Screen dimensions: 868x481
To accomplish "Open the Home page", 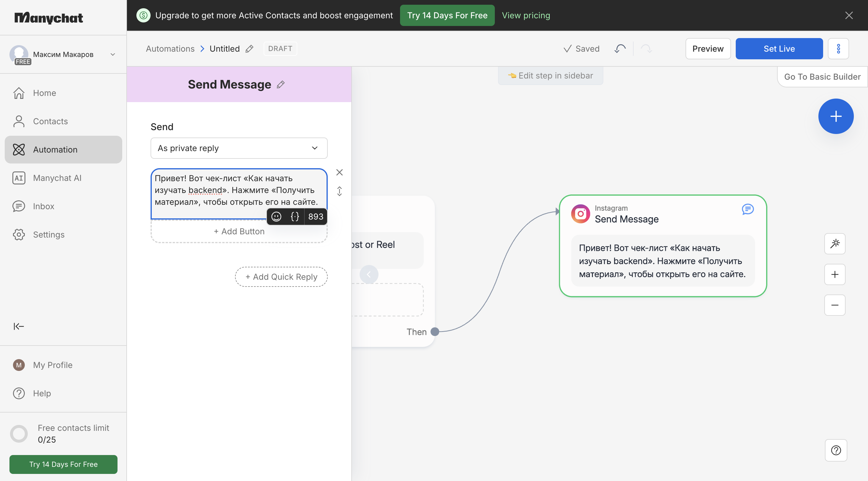I will coord(63,93).
